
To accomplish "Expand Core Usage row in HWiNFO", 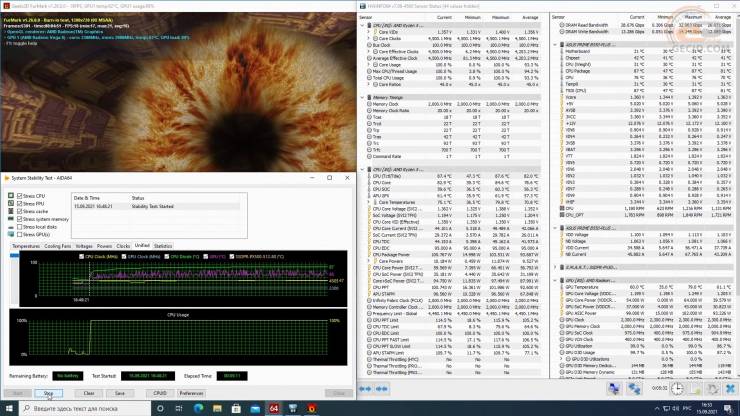I will (x=369, y=65).
